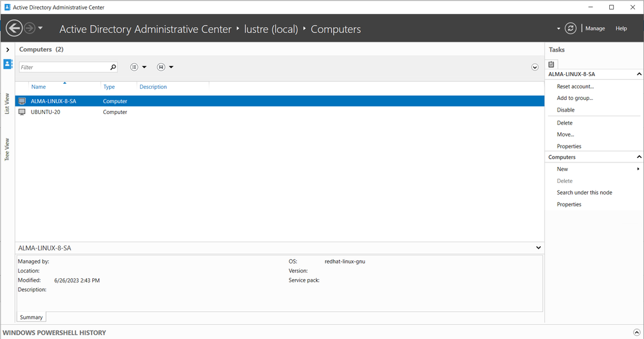Image resolution: width=644 pixels, height=339 pixels.
Task: Collapse ALMA-LINUX-8-SA tasks section
Action: point(639,74)
